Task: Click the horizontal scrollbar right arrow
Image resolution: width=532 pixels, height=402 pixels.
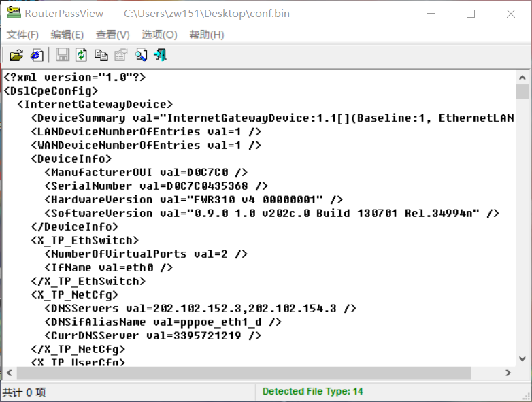Action: (x=508, y=373)
